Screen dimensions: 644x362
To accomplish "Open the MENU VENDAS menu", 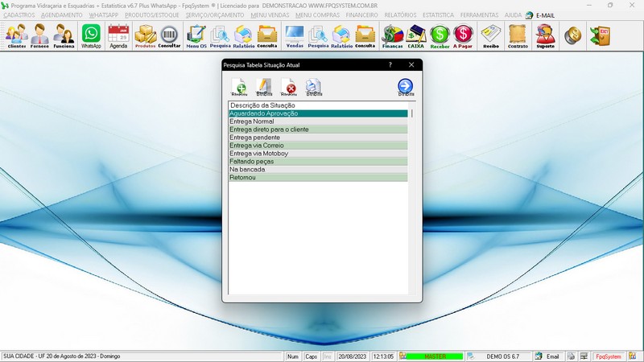I will click(x=270, y=15).
